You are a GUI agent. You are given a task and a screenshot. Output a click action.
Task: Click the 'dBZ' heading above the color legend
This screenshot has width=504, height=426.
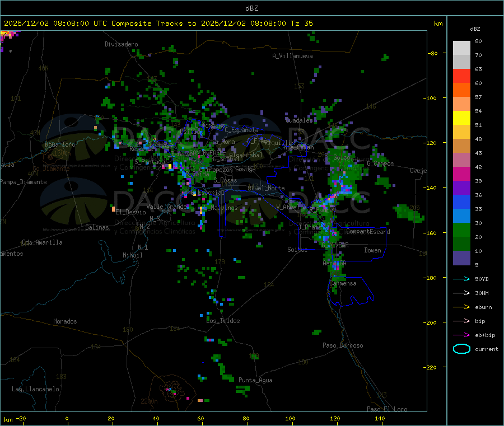[475, 29]
